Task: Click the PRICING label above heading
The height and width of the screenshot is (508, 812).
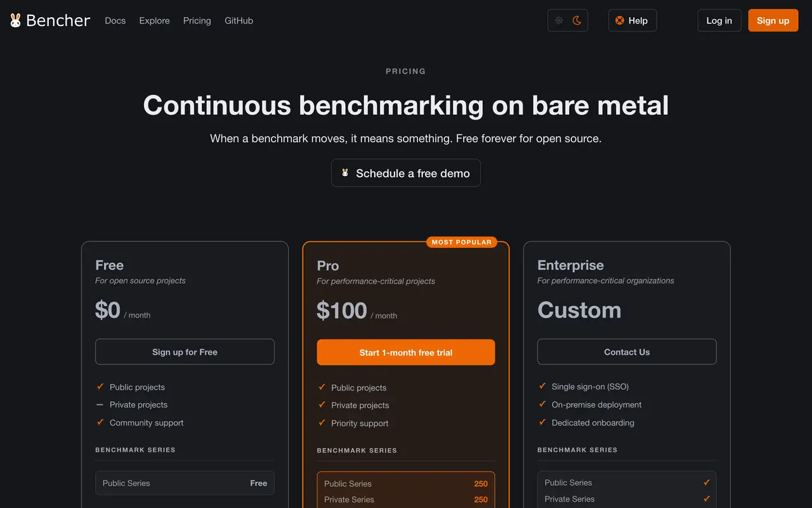Action: 406,71
